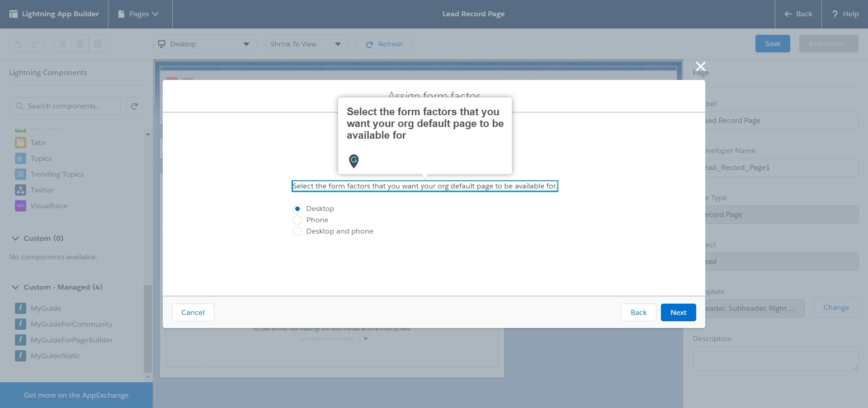868x408 pixels.
Task: Select the Phone radio button
Action: click(297, 220)
